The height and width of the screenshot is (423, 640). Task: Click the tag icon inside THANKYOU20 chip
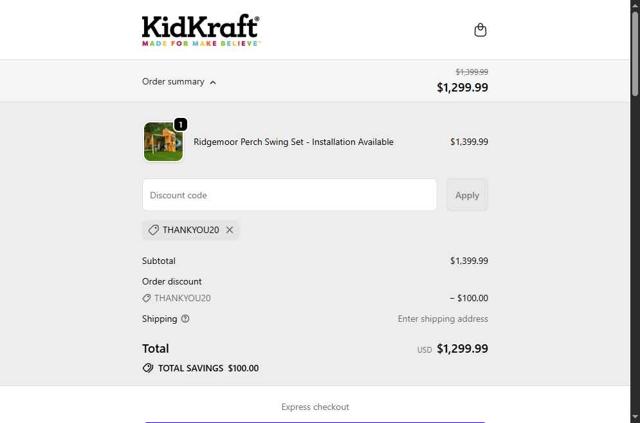coord(153,230)
